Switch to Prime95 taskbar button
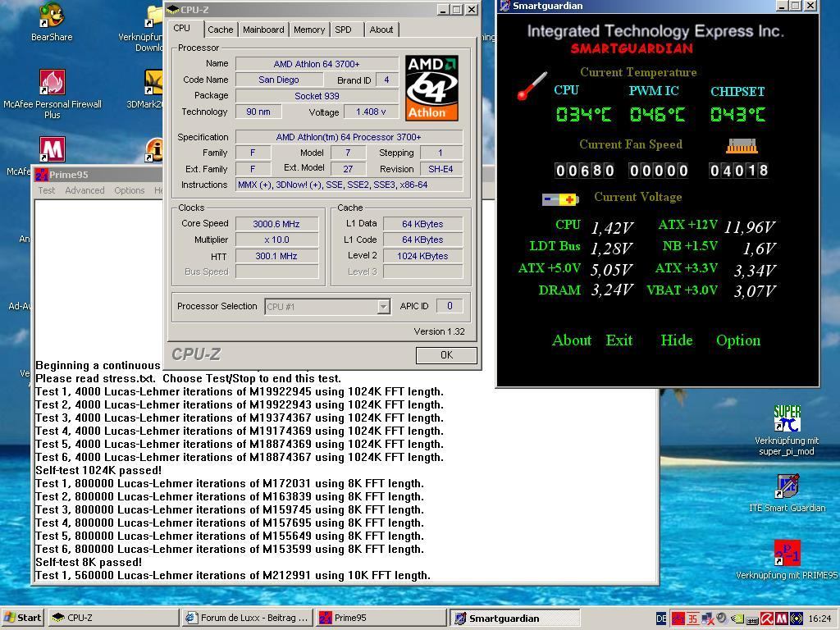 click(x=381, y=618)
